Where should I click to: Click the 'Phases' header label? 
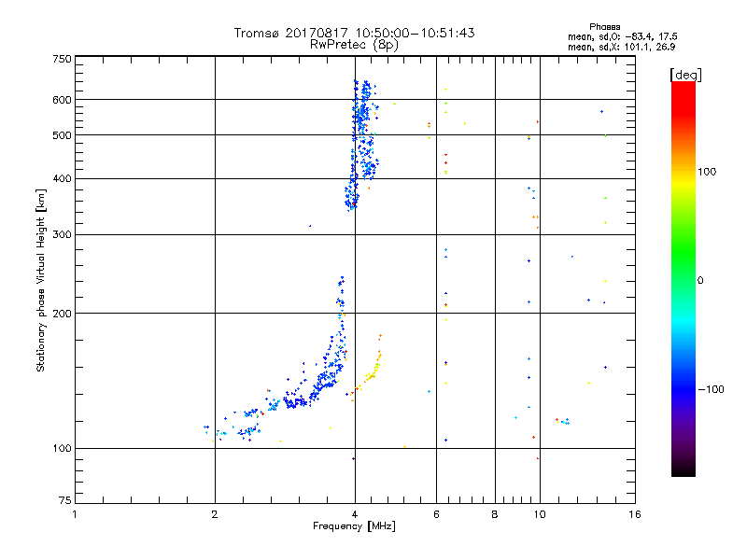[x=604, y=27]
